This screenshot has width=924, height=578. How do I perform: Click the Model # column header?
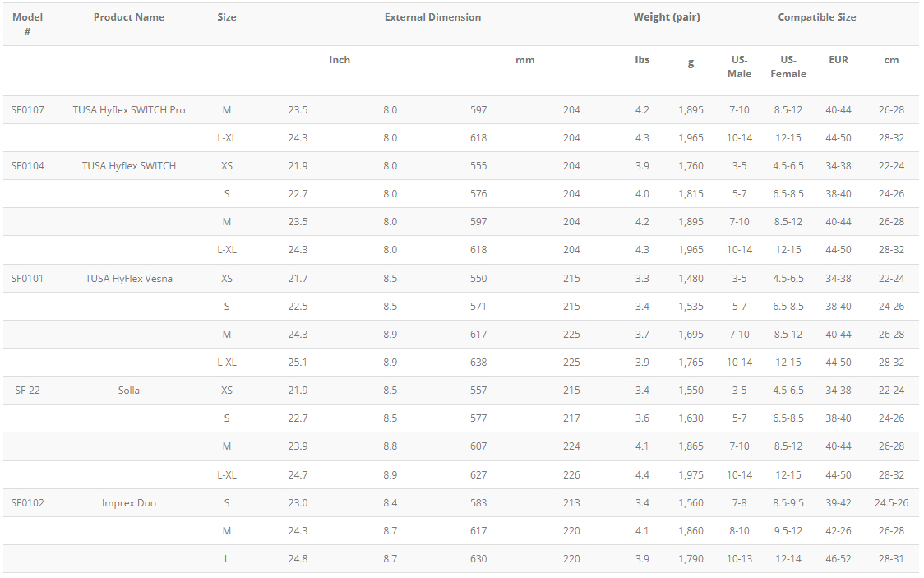(27, 24)
